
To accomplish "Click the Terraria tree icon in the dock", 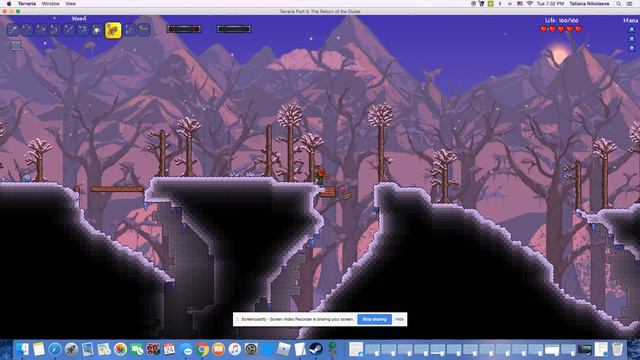I will click(x=332, y=349).
